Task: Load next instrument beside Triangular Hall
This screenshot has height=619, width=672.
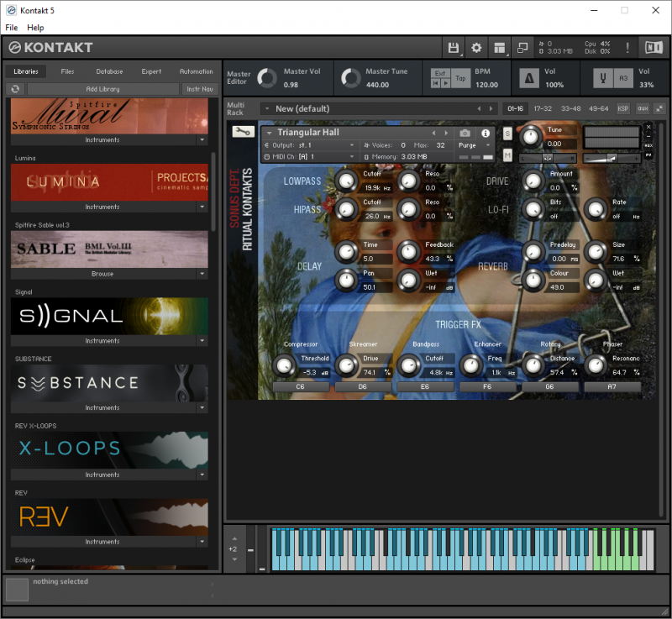Action: pos(446,134)
